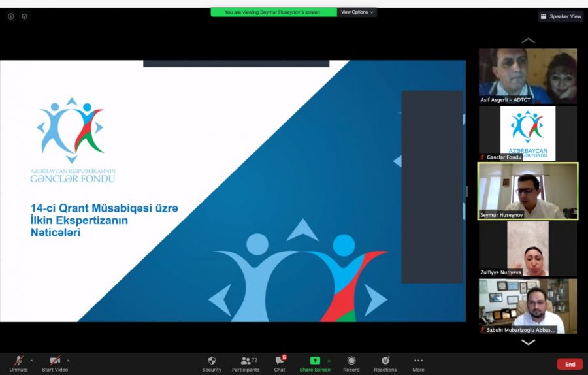Select Asif Asgerli - ADTGT video thumbnail

(528, 76)
